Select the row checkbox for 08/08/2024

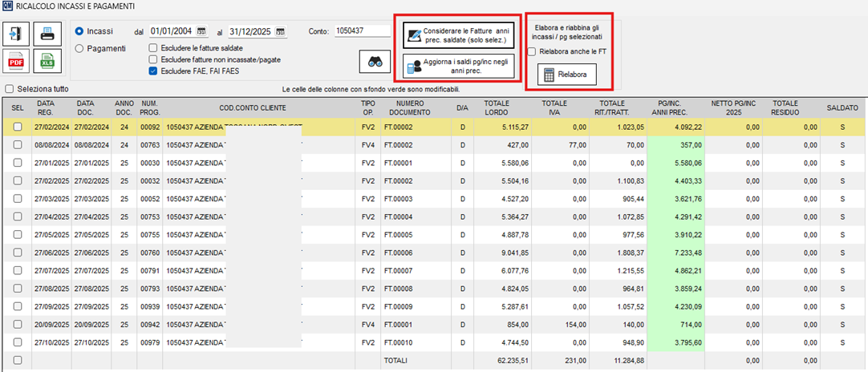point(18,145)
